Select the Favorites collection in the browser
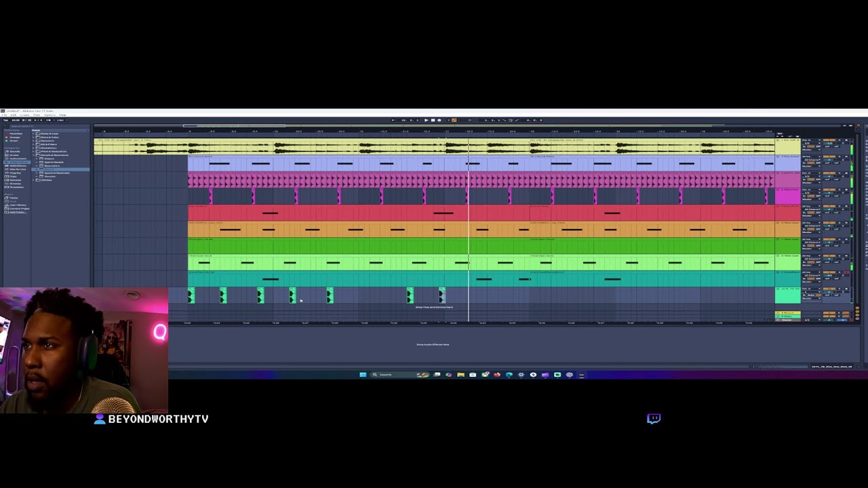The width and height of the screenshot is (868, 488). [x=16, y=134]
